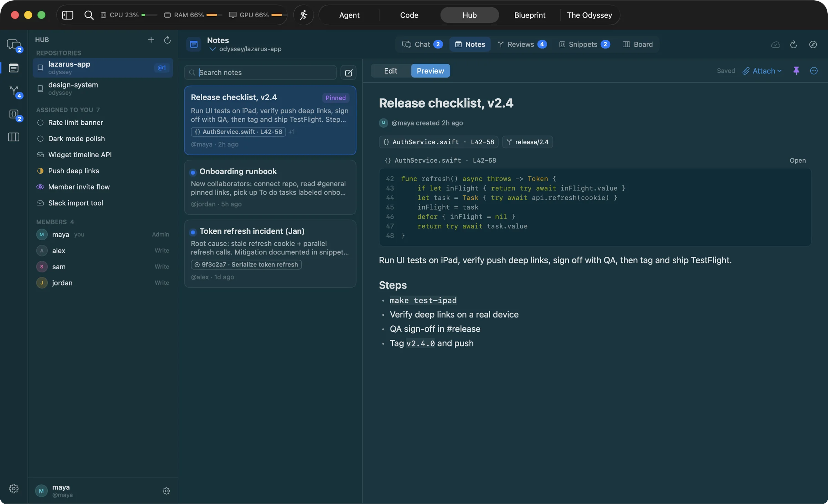Select the design-system repository

tap(103, 89)
